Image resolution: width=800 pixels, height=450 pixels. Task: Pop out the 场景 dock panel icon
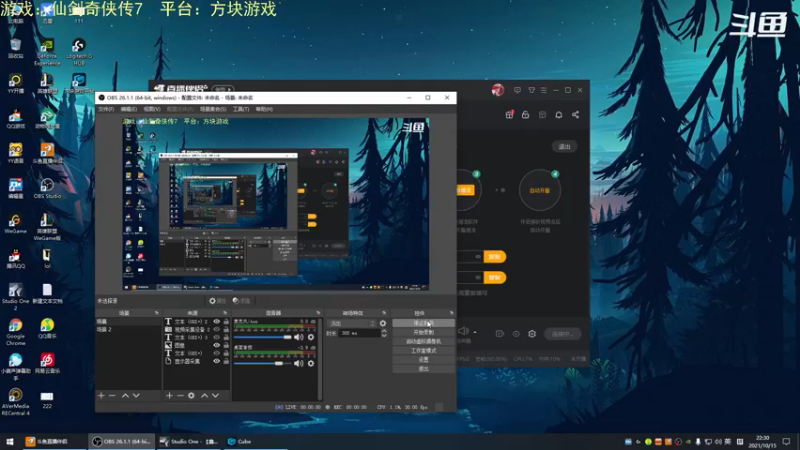coord(157,313)
